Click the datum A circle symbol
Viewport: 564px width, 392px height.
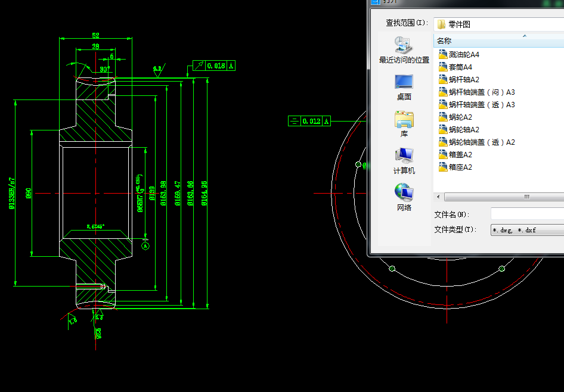[145, 246]
